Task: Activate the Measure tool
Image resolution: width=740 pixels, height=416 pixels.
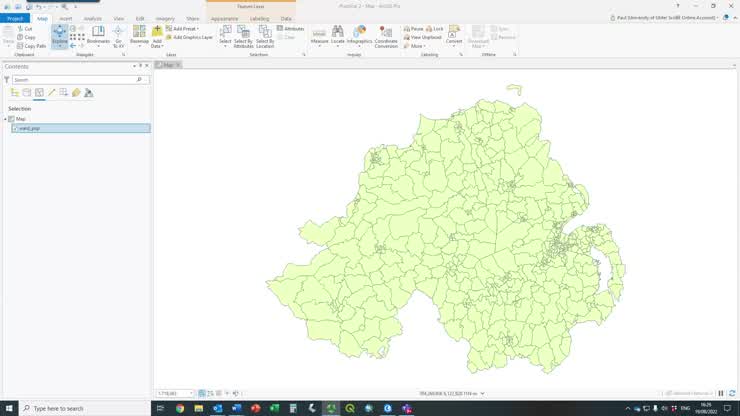Action: click(x=319, y=35)
